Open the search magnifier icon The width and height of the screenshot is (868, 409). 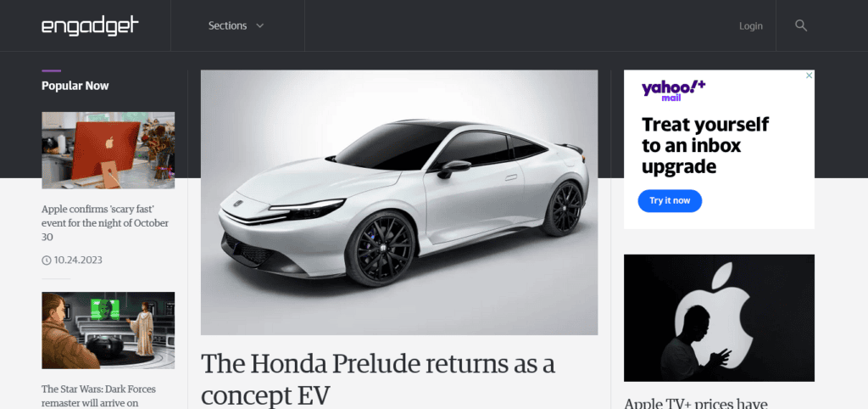point(801,25)
